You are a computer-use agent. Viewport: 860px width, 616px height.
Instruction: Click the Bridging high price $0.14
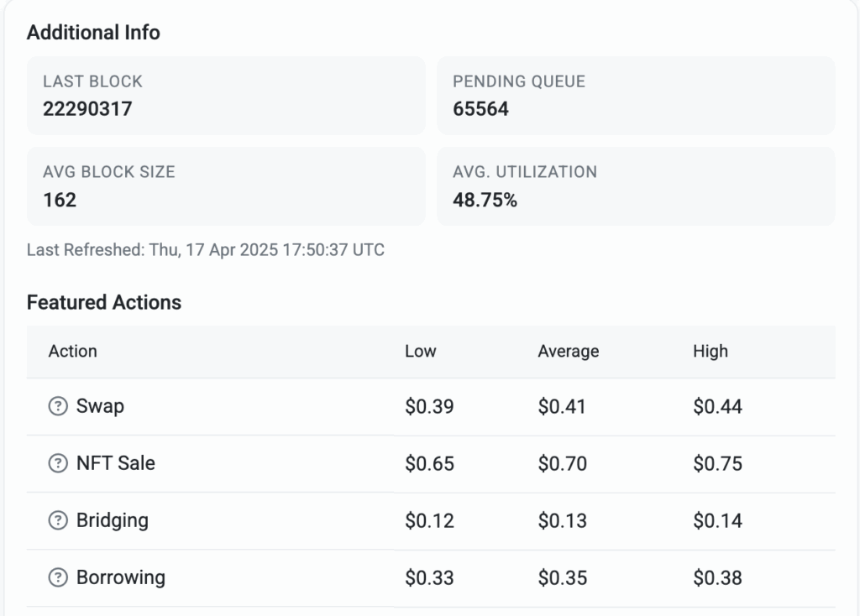click(x=717, y=521)
